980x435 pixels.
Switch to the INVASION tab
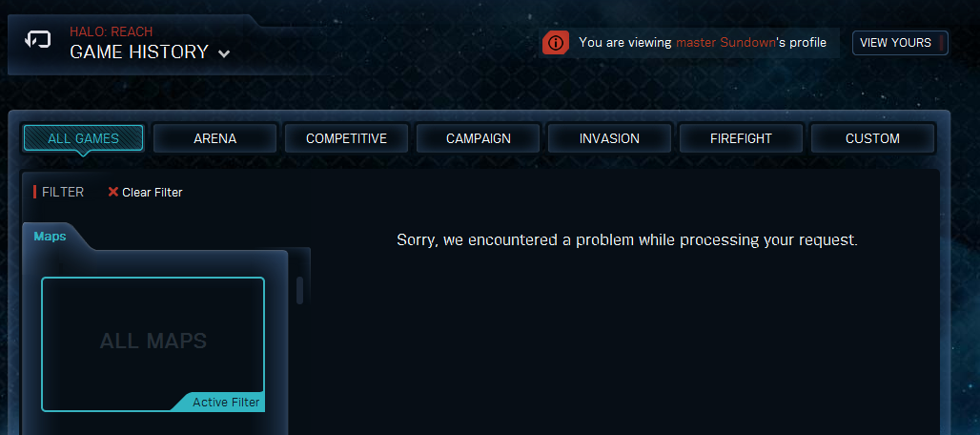tap(609, 138)
